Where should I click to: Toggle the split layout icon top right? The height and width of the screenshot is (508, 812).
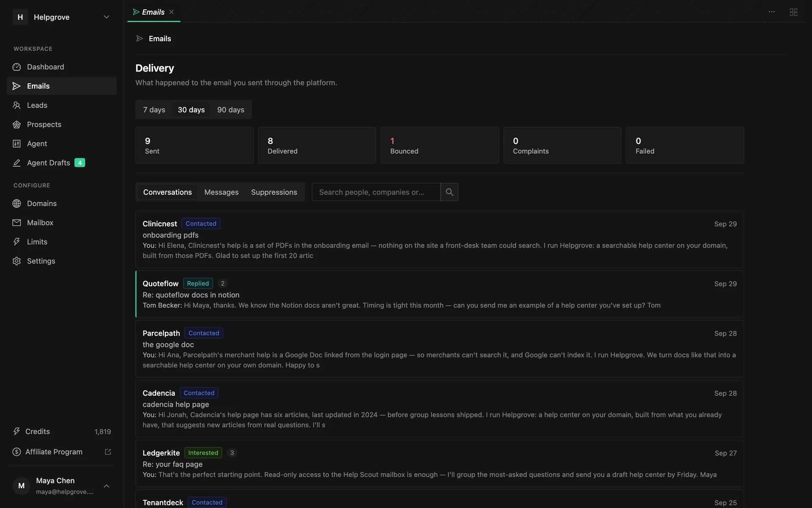coord(793,12)
